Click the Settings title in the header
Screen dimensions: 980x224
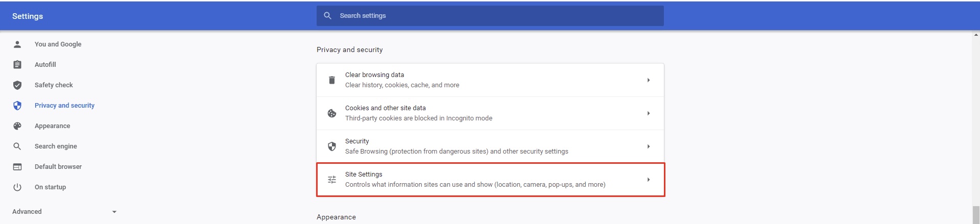click(28, 16)
